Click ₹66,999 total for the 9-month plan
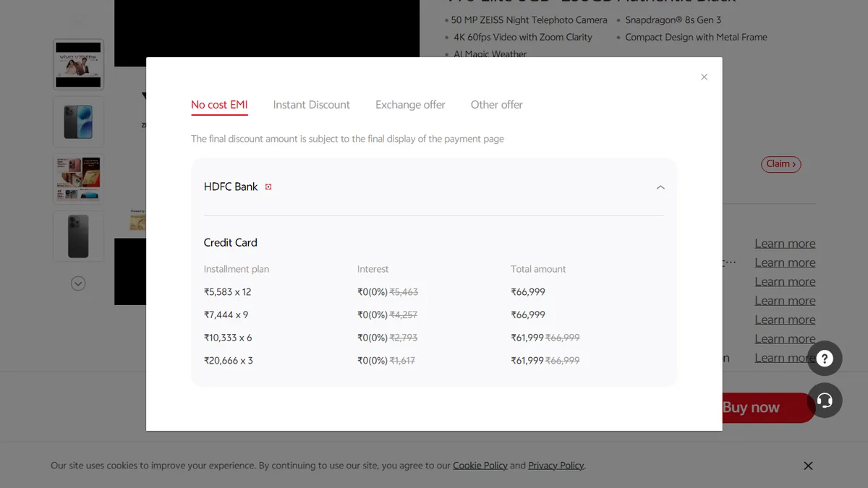Screen dimensions: 868x488 [x=528, y=314]
